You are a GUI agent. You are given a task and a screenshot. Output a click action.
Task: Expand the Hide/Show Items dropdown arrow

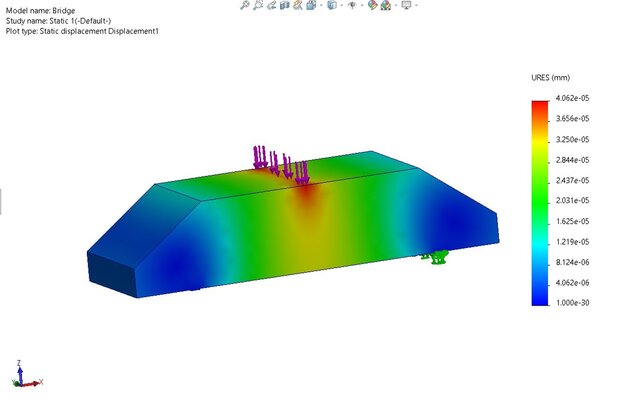pos(362,5)
